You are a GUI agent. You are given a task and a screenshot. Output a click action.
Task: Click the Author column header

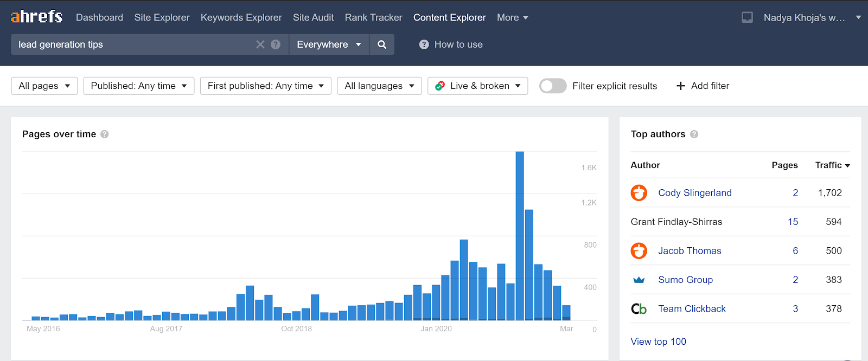coord(645,165)
